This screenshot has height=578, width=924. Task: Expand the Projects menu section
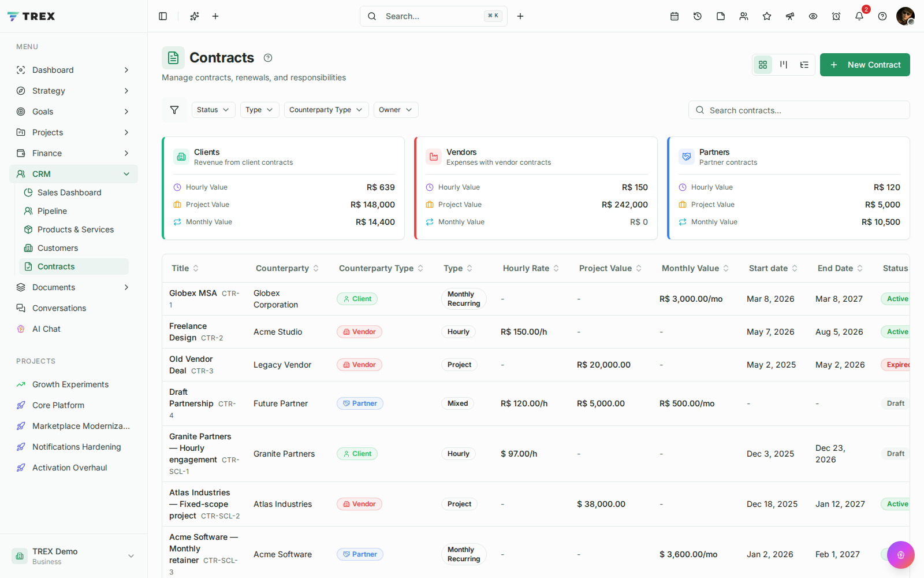click(x=73, y=132)
